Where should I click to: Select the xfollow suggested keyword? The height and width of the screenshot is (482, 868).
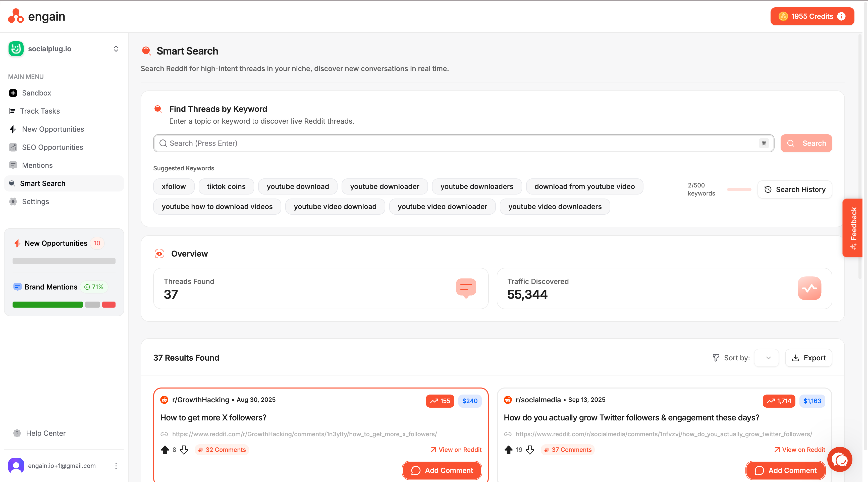click(x=174, y=186)
